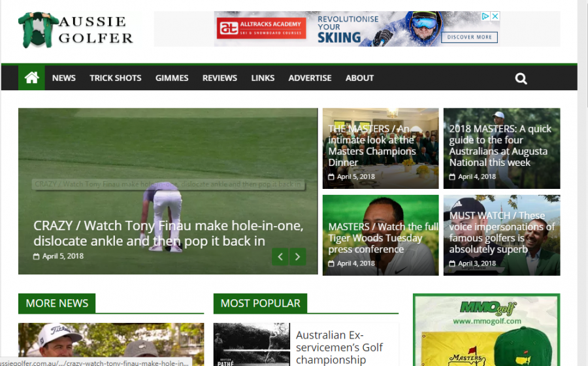This screenshot has height=366, width=588.
Task: Open the MMO golf Masters ad
Action: 486,330
